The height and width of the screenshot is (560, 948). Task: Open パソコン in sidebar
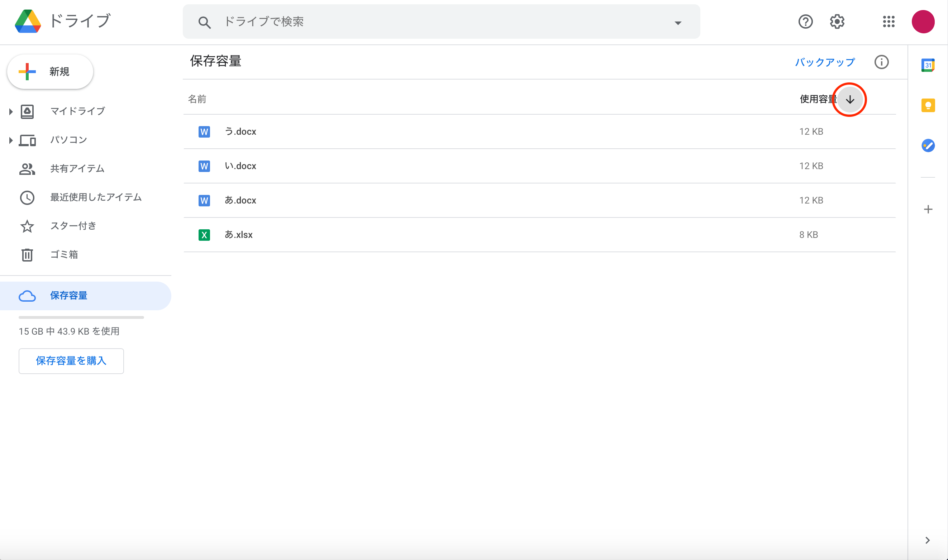[68, 140]
